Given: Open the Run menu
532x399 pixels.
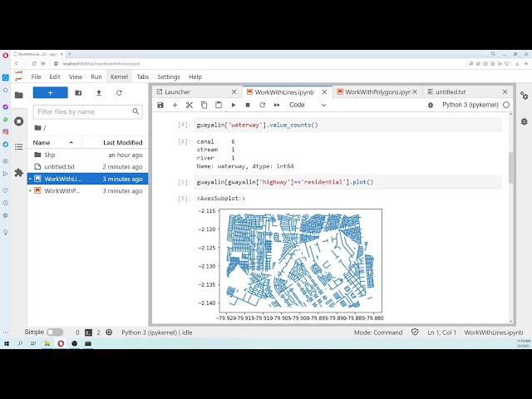Looking at the screenshot, I should pos(96,76).
